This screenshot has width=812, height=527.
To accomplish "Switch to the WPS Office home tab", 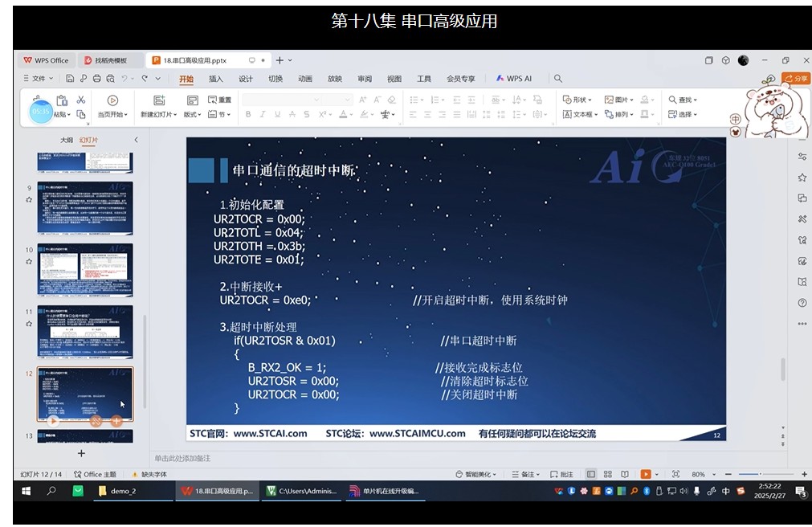I will [x=47, y=60].
